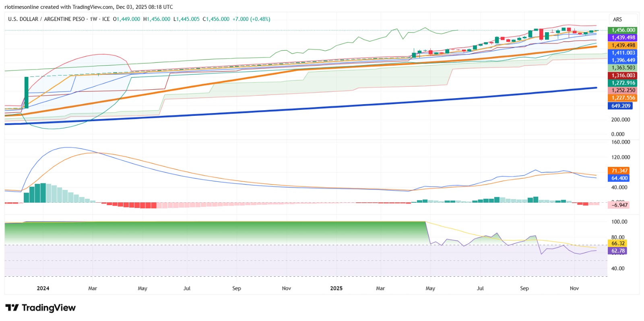Click the large green candle in early 2024
The image size is (644, 321).
[27, 93]
